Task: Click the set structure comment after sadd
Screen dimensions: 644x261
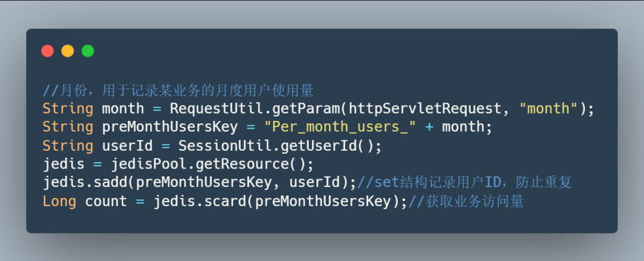Action: pos(465,182)
